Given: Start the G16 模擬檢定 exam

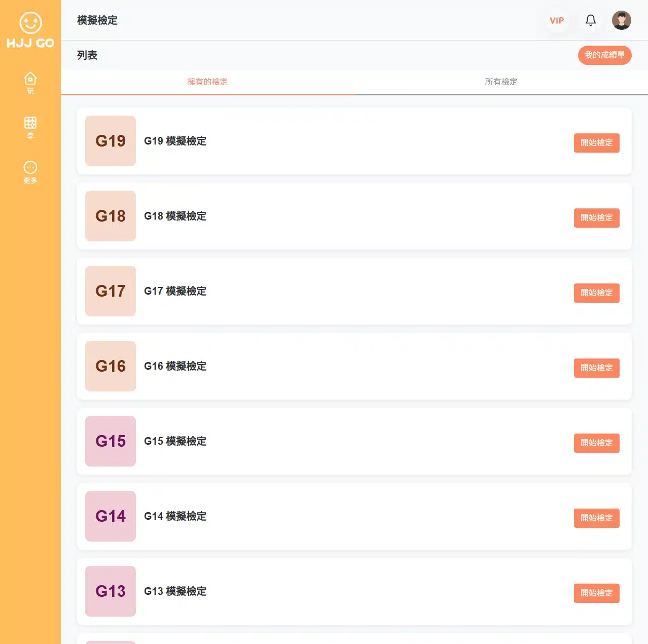Looking at the screenshot, I should (597, 368).
